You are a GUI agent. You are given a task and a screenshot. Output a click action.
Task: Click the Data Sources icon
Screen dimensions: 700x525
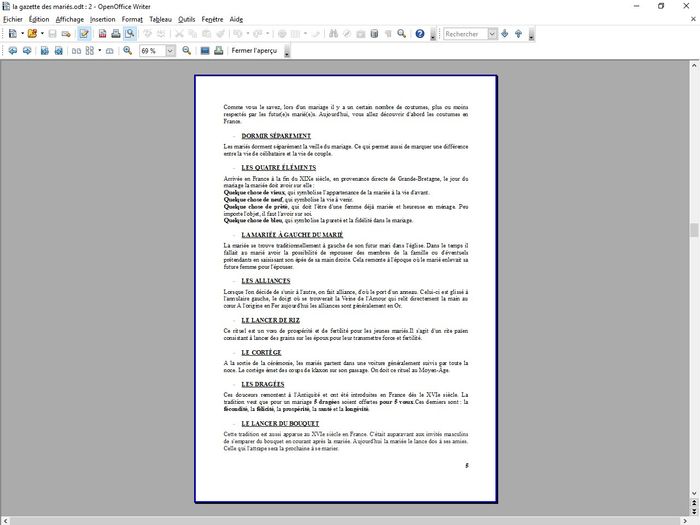point(374,33)
